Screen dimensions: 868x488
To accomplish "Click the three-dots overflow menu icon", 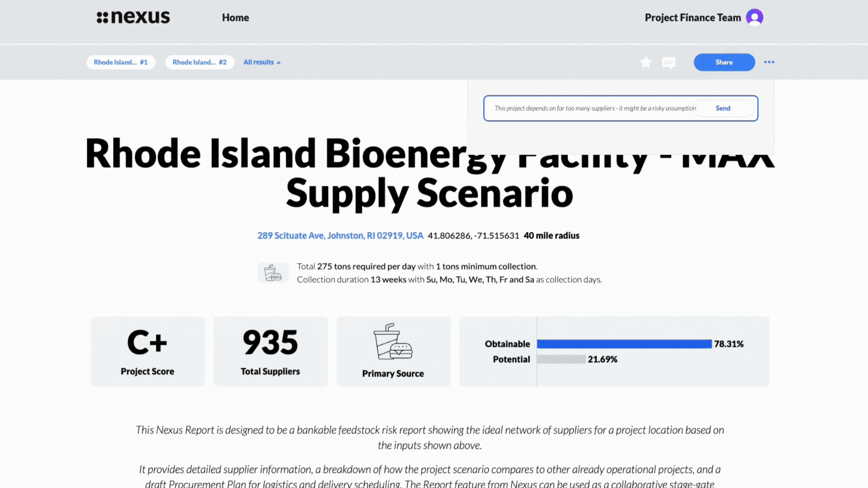I will click(769, 62).
